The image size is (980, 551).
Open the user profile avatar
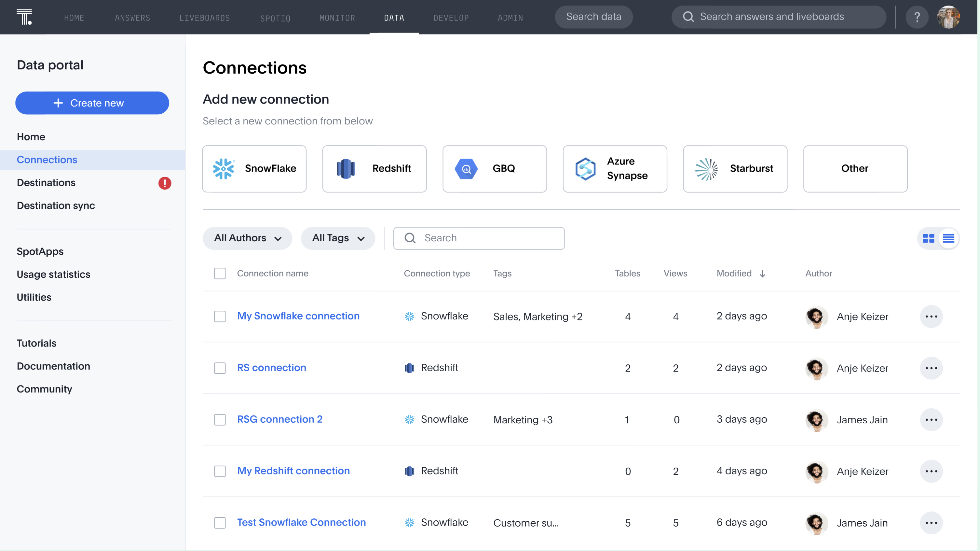(948, 17)
